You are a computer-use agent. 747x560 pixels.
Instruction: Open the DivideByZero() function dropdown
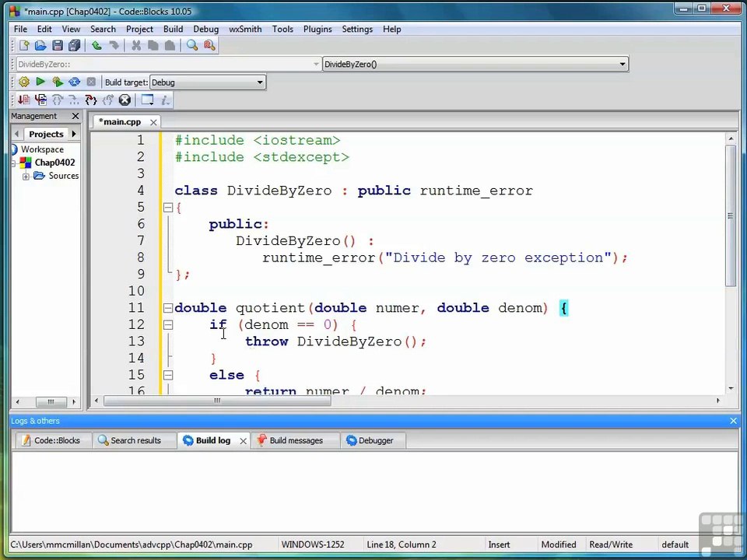(x=475, y=65)
